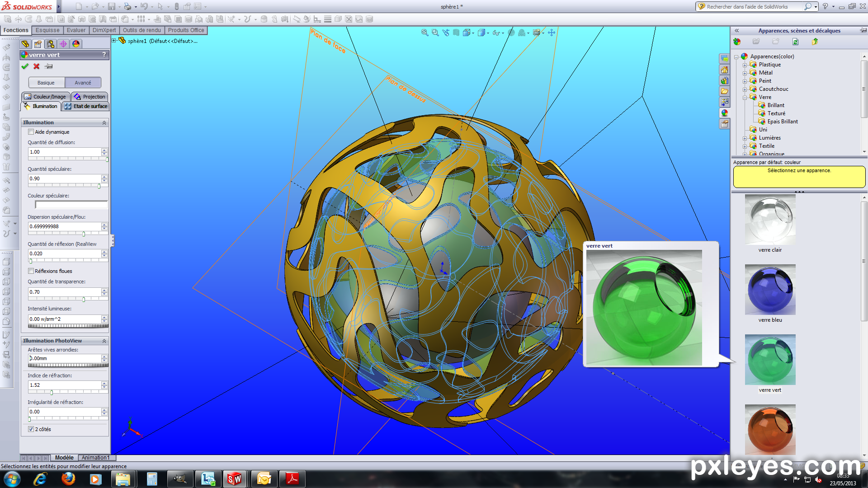Enable the Aide dynamique checkbox
Screen dimensions: 868x488
[31, 132]
